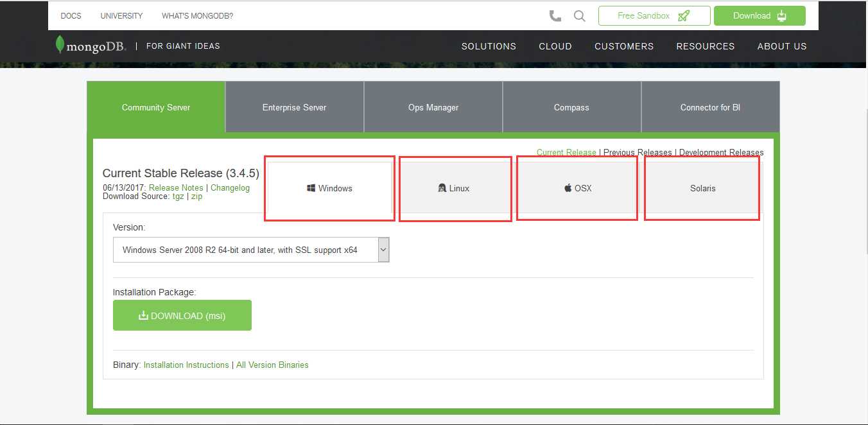Open the Release Notes link
Image resolution: width=868 pixels, height=425 pixels.
176,188
